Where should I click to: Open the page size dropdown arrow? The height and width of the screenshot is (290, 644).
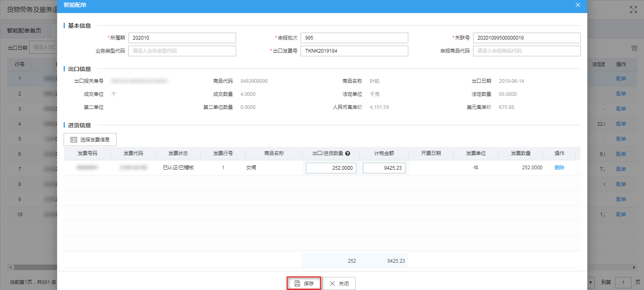(x=591, y=282)
